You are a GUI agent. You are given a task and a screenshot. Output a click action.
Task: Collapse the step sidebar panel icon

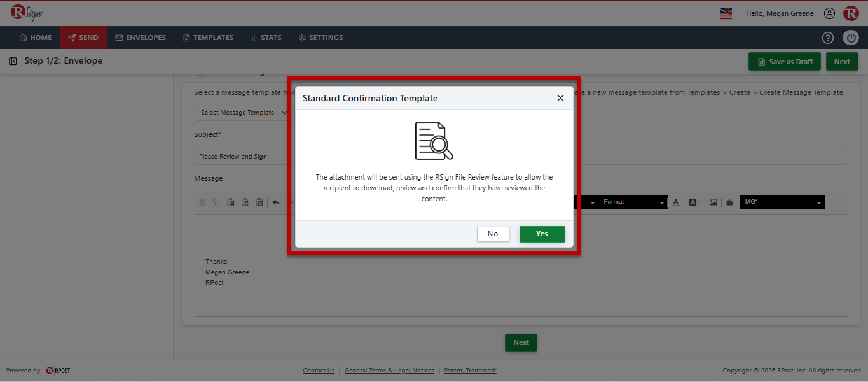[x=13, y=61]
